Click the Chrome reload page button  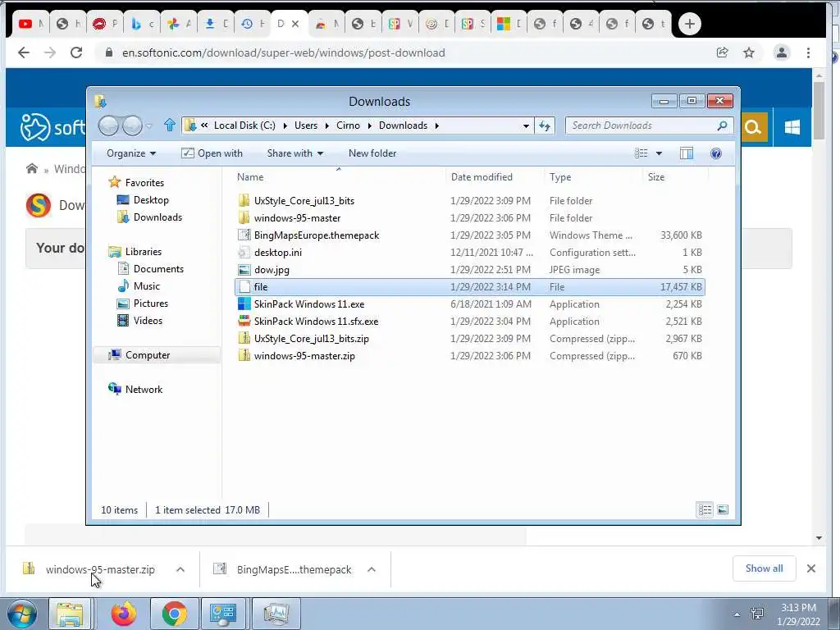[76, 52]
